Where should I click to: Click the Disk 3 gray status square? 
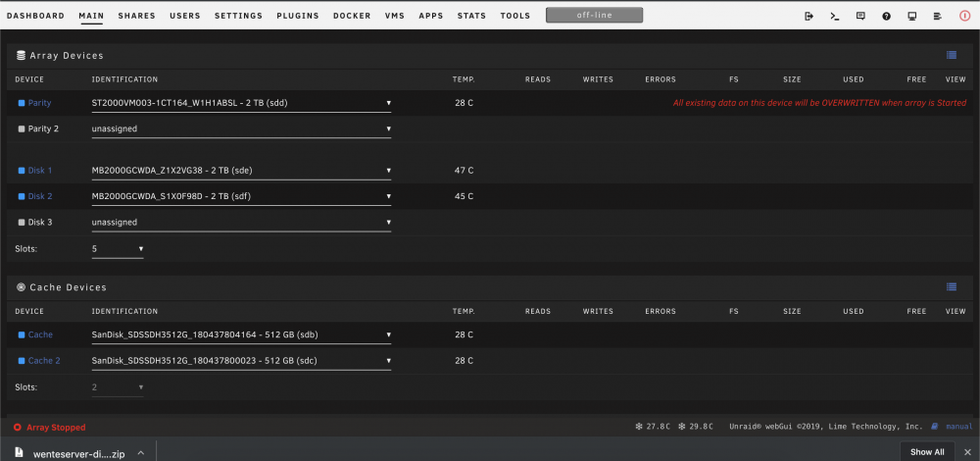[x=22, y=222]
